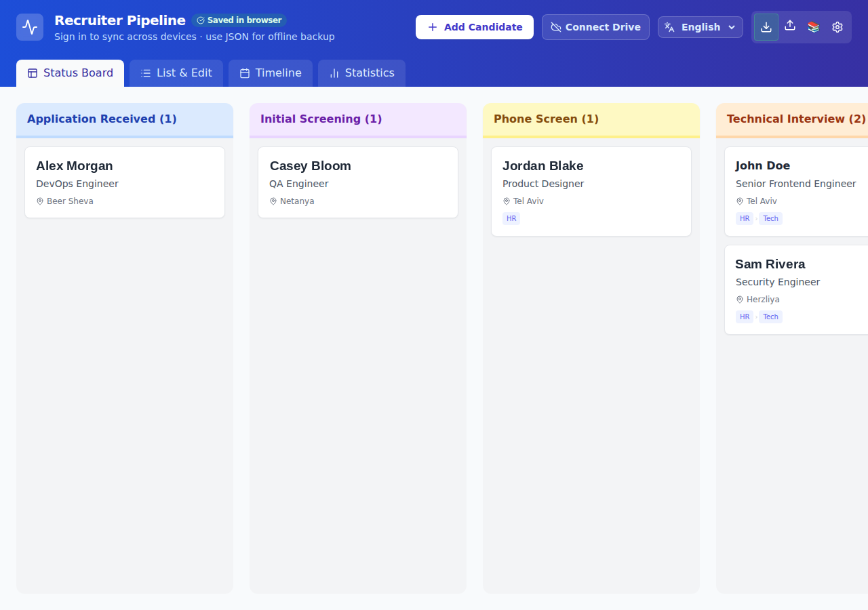Click the Add Candidate button
Screen dimensions: 868x610
475,27
